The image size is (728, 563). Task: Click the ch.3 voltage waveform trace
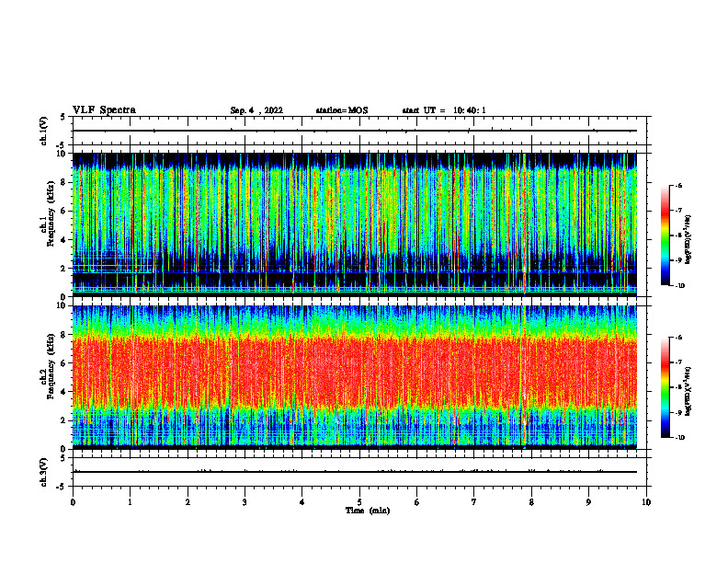tap(355, 472)
